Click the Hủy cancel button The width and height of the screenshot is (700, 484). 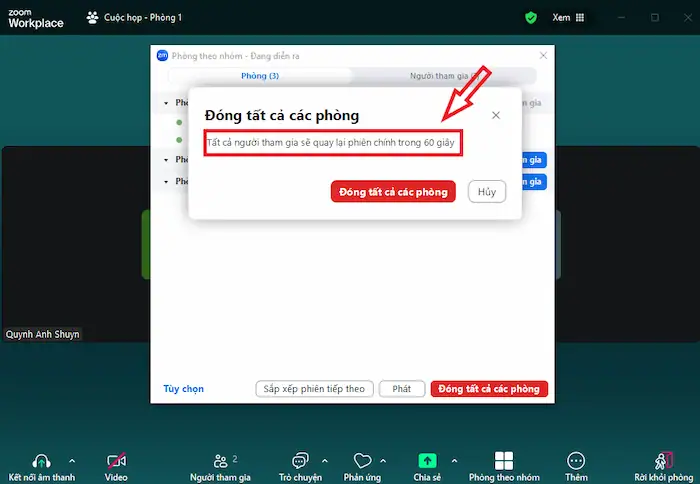[x=487, y=191]
